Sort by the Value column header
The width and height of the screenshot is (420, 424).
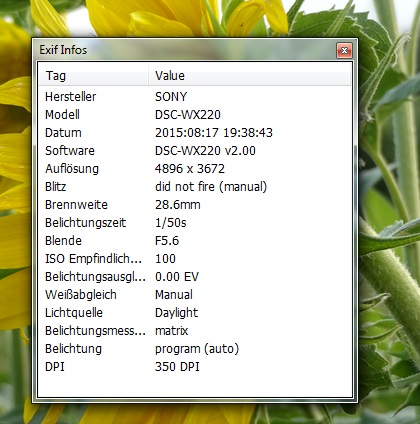click(x=249, y=76)
